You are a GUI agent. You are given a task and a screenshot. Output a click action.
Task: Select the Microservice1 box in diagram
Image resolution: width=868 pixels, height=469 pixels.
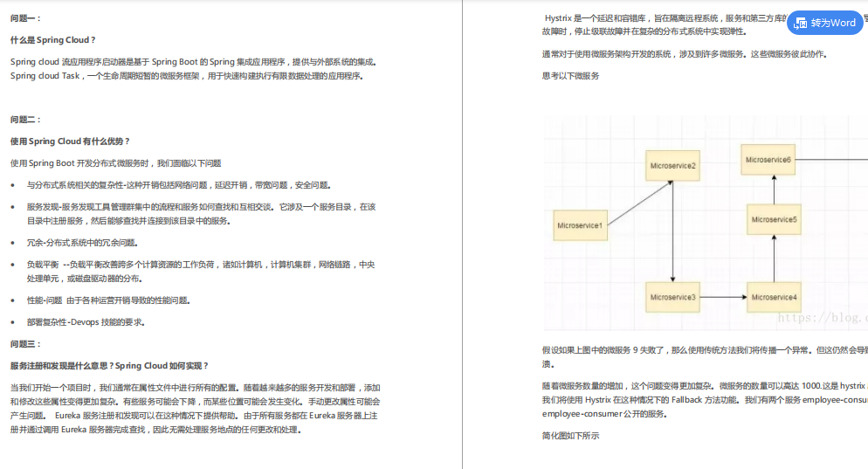click(x=580, y=225)
